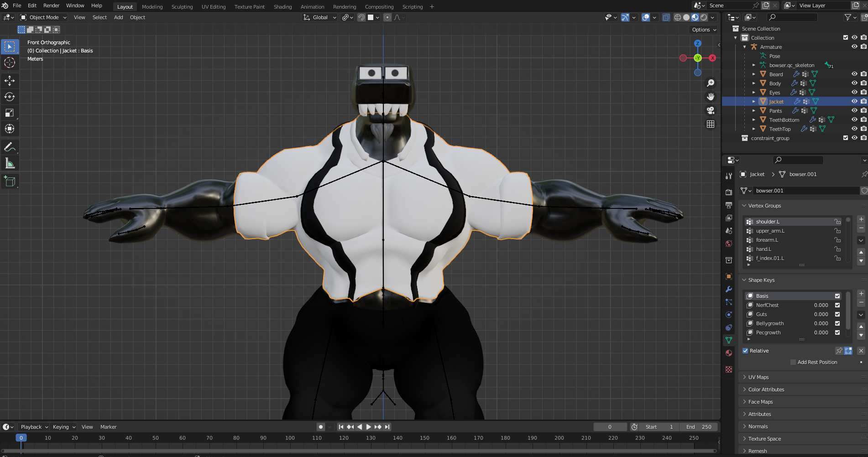Click the outliner search field
This screenshot has height=457, width=868.
(792, 17)
